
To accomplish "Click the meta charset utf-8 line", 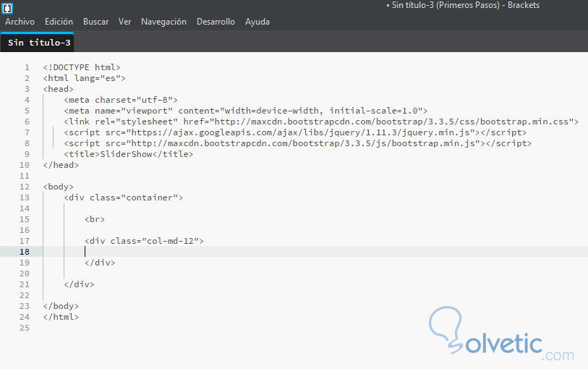I will (x=121, y=100).
